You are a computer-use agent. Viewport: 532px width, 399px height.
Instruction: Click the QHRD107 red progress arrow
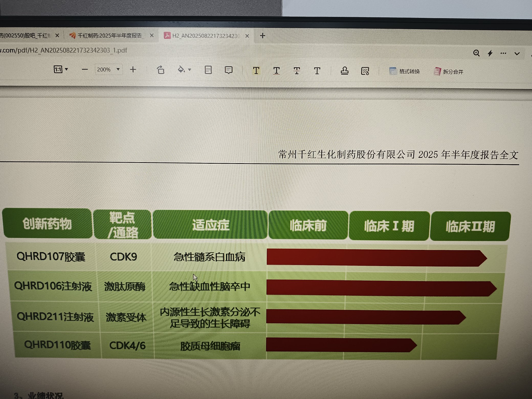pyautogui.click(x=376, y=258)
